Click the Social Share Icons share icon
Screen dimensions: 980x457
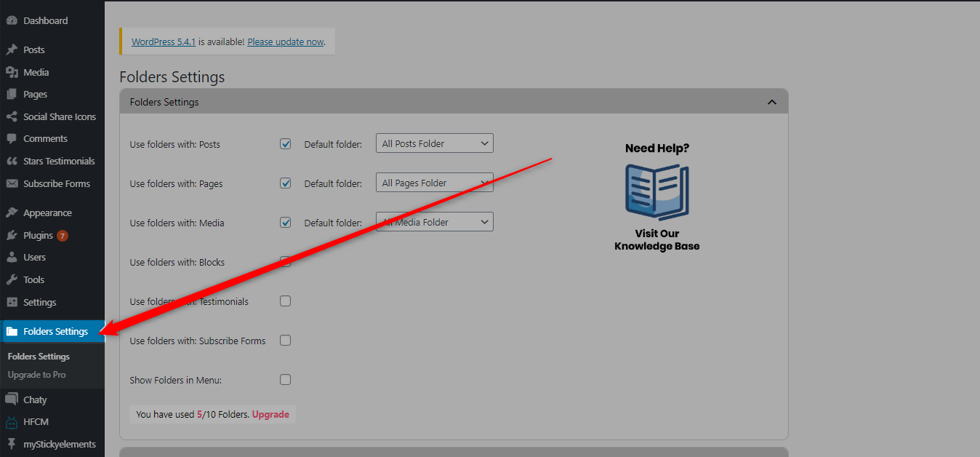12,116
